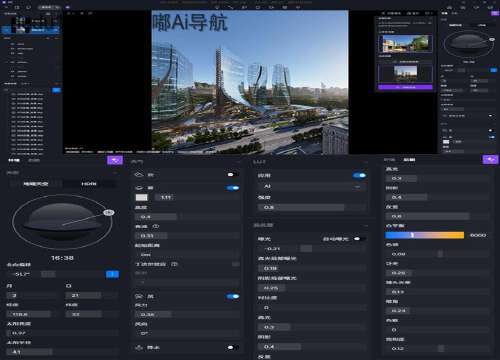Turn on the cloud toggle switch
Screen dimensions: 500x360
click(x=232, y=175)
